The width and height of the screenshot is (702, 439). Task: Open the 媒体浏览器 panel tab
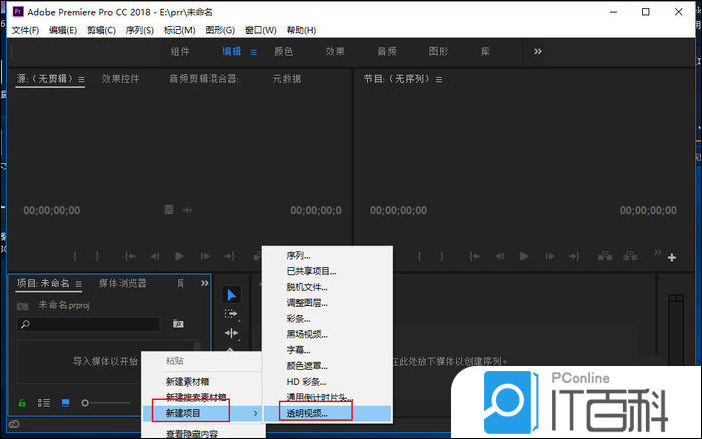coord(123,283)
